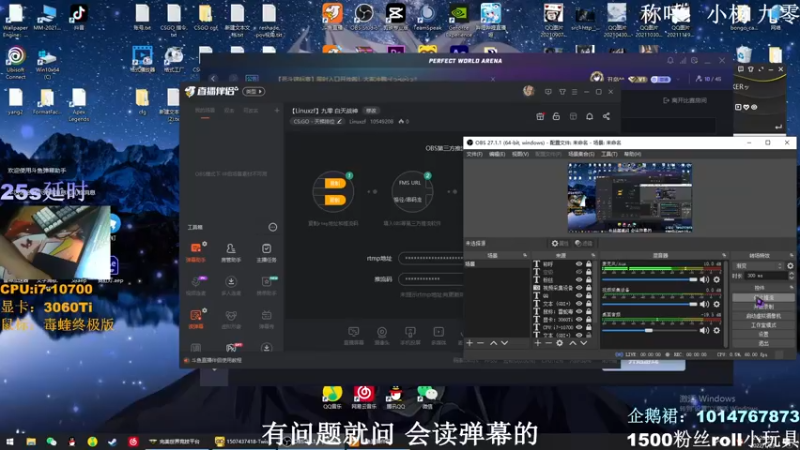Add a new scene in OBS scenes panel

click(x=469, y=343)
